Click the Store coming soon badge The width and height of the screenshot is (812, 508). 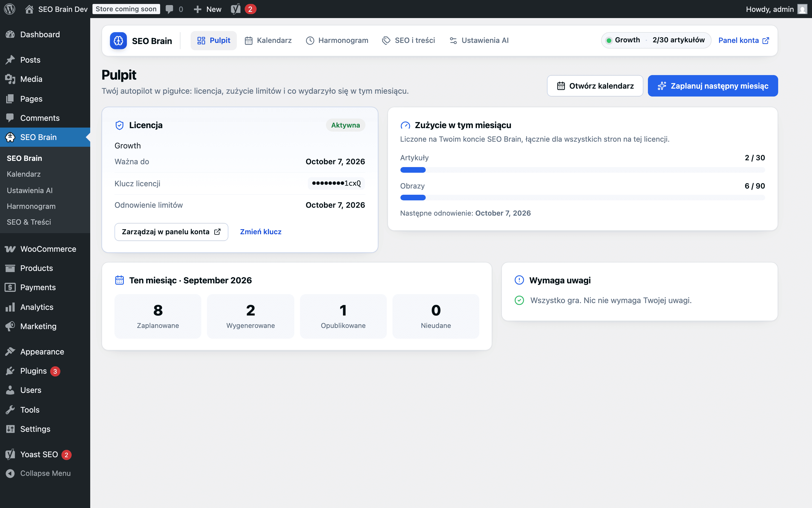tap(126, 9)
